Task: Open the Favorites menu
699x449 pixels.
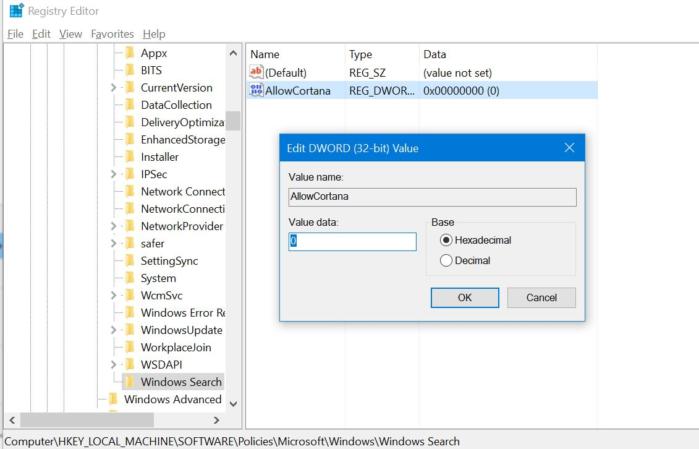Action: click(112, 33)
